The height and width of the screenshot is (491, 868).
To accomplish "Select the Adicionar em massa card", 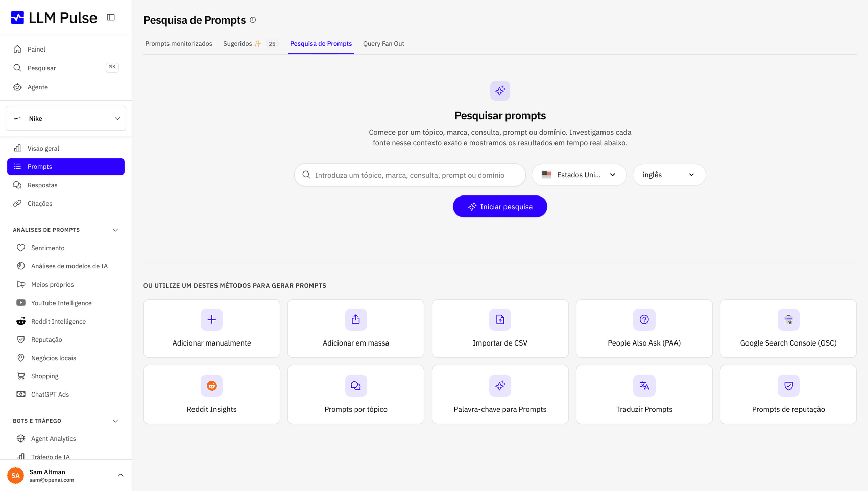I will (356, 328).
